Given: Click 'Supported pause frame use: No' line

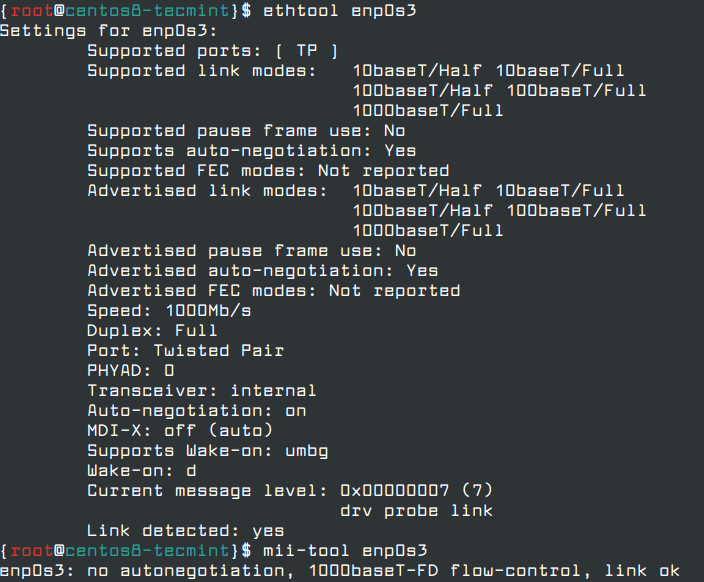Looking at the screenshot, I should [245, 130].
